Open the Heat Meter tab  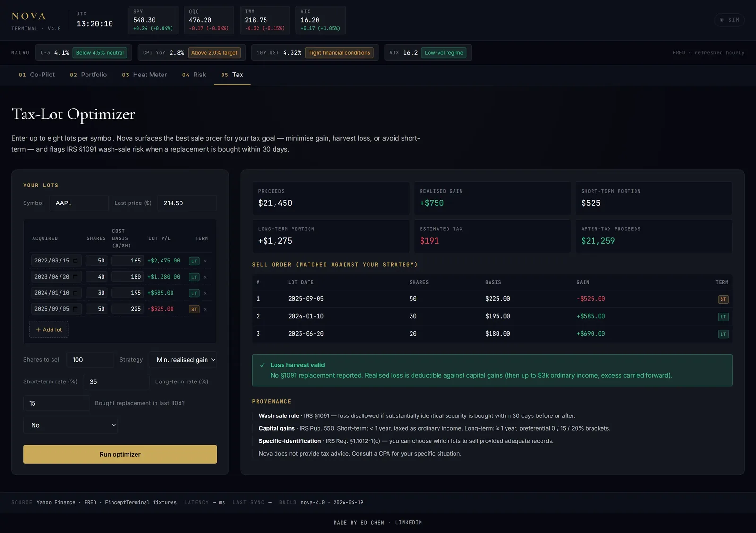[145, 75]
